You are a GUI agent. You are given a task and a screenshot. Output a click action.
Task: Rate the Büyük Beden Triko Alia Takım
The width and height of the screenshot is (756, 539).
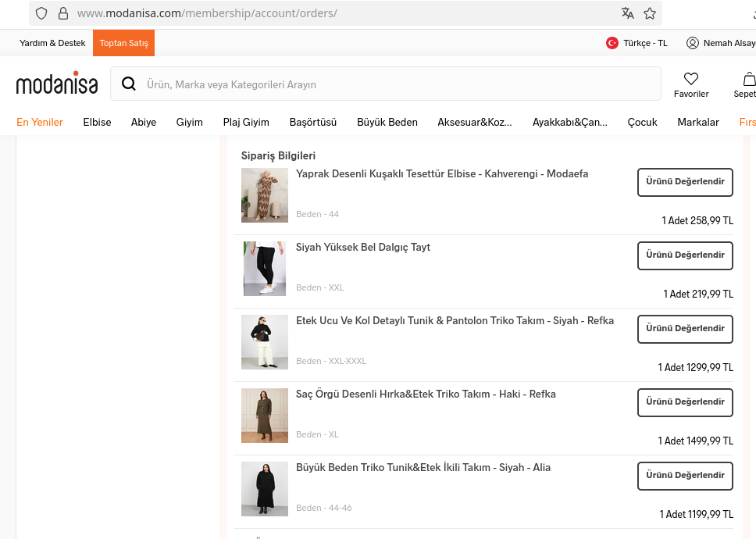(x=685, y=476)
